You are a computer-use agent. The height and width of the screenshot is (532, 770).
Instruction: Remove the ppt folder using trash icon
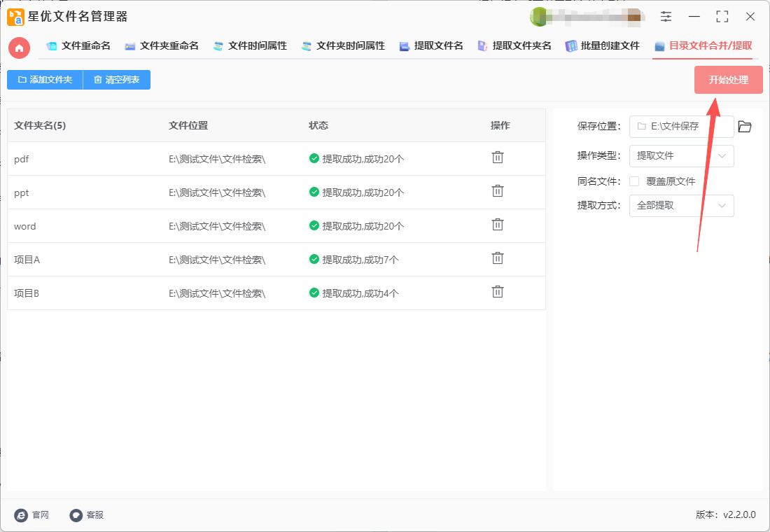[x=498, y=191]
